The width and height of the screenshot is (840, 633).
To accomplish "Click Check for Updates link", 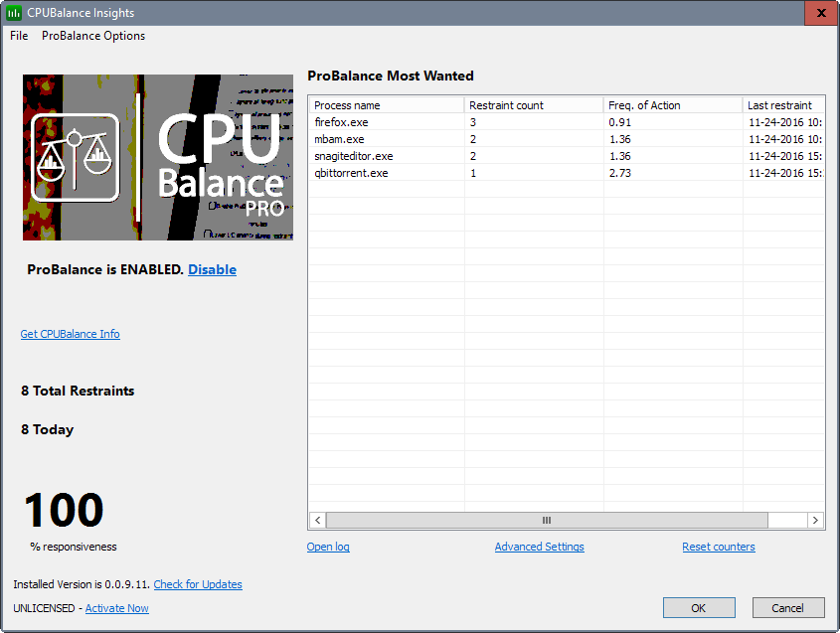I will pos(198,584).
